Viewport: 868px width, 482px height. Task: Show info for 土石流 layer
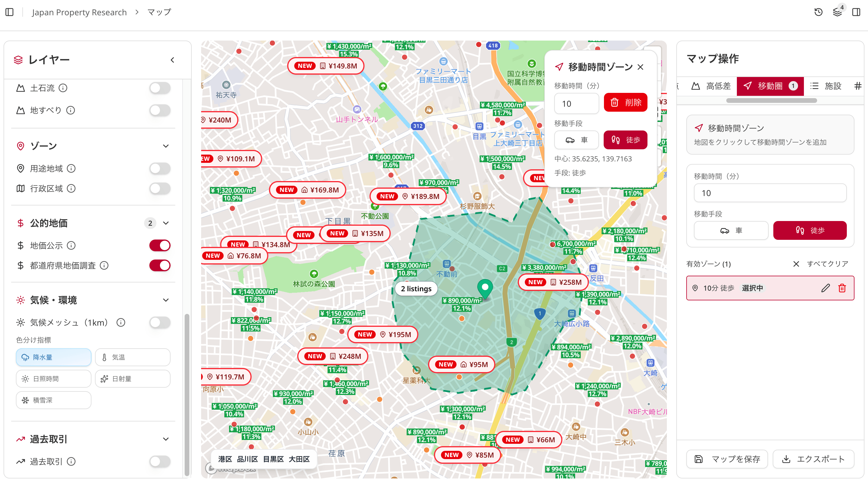click(63, 88)
